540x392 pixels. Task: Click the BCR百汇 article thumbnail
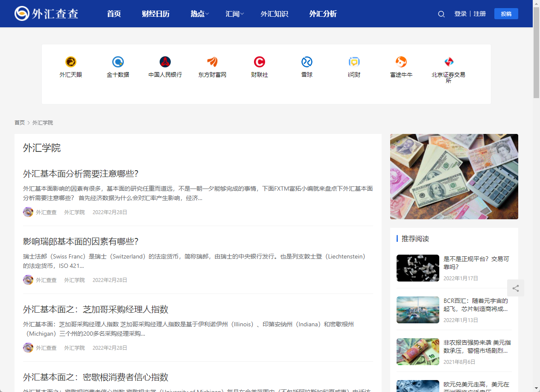point(417,310)
